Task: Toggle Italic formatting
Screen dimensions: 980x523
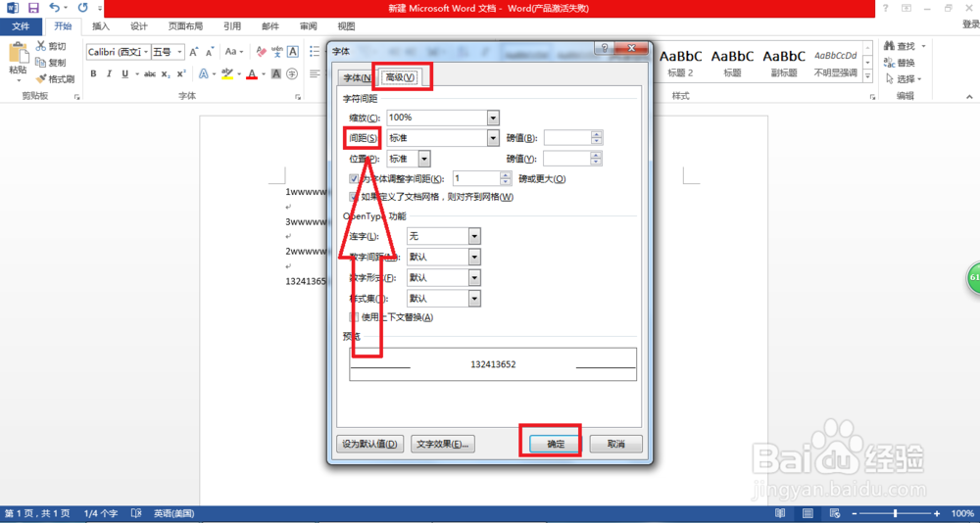Action: pyautogui.click(x=110, y=73)
